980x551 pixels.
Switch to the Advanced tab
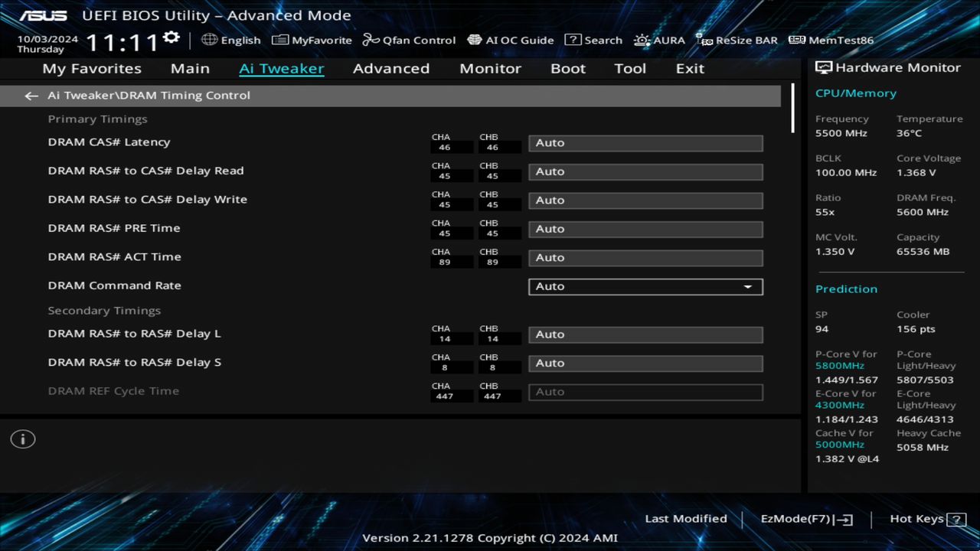click(x=390, y=68)
